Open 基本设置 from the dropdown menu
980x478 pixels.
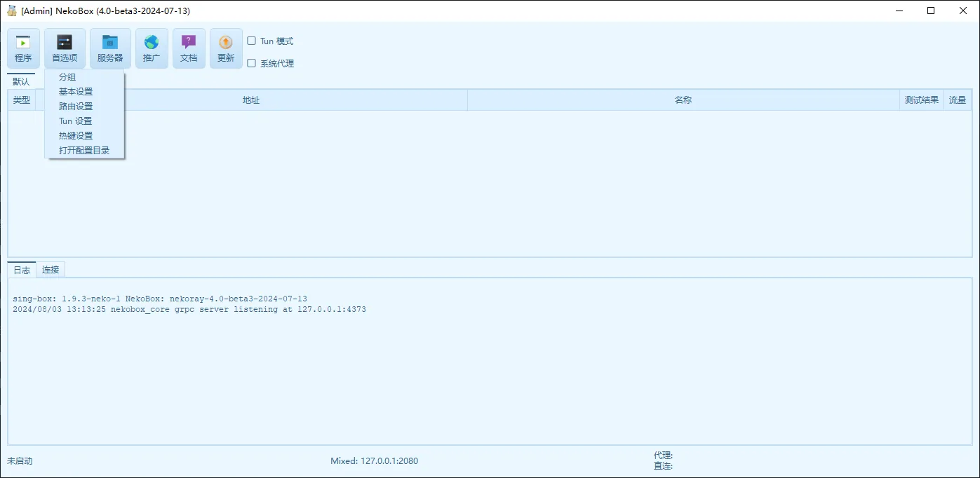84,92
